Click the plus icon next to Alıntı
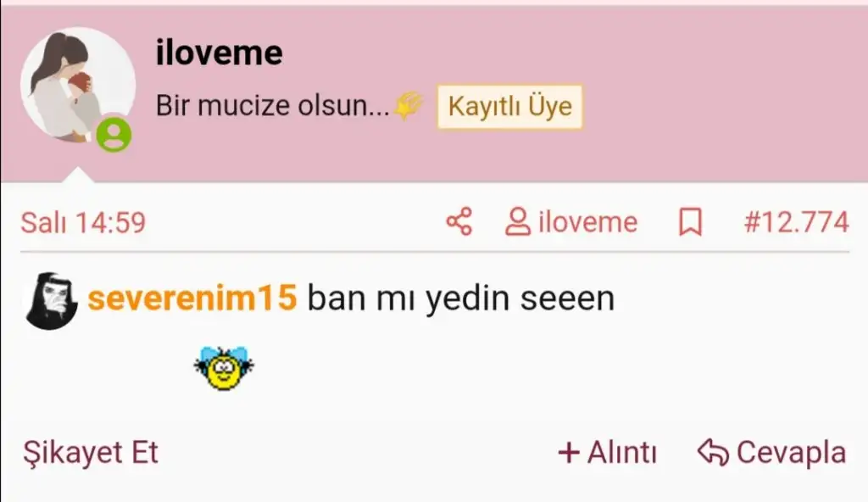This screenshot has width=868, height=502. tap(569, 453)
